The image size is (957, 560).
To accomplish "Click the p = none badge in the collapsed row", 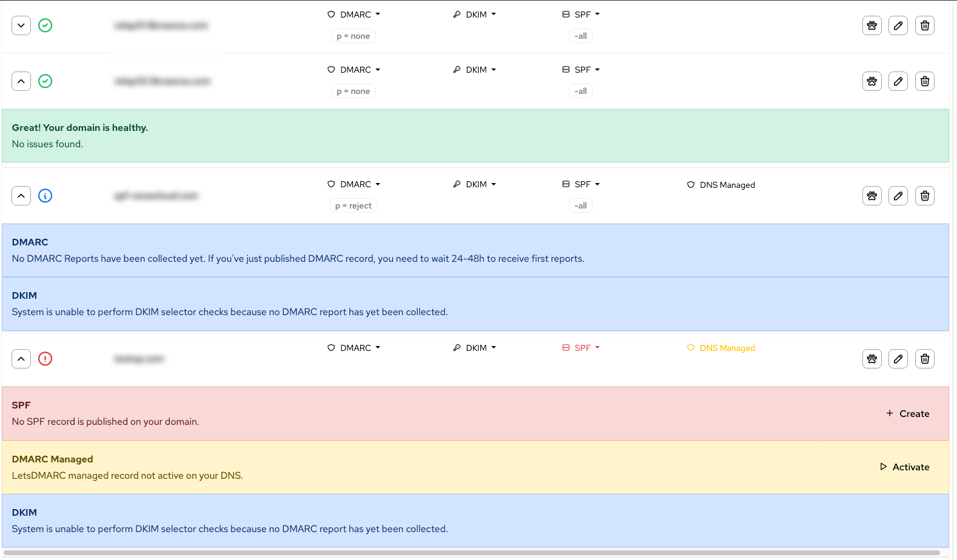I will pyautogui.click(x=354, y=36).
